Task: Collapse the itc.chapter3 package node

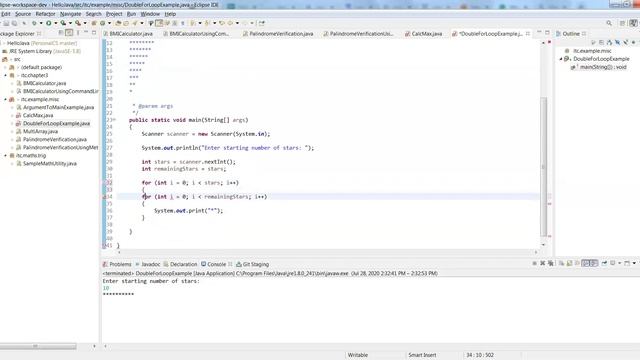Action: click(6, 76)
